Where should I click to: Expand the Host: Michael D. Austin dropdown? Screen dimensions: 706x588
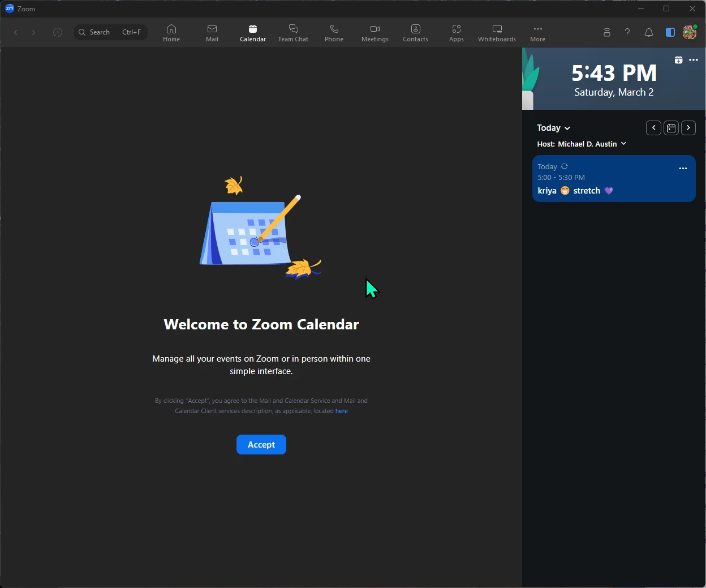click(582, 144)
